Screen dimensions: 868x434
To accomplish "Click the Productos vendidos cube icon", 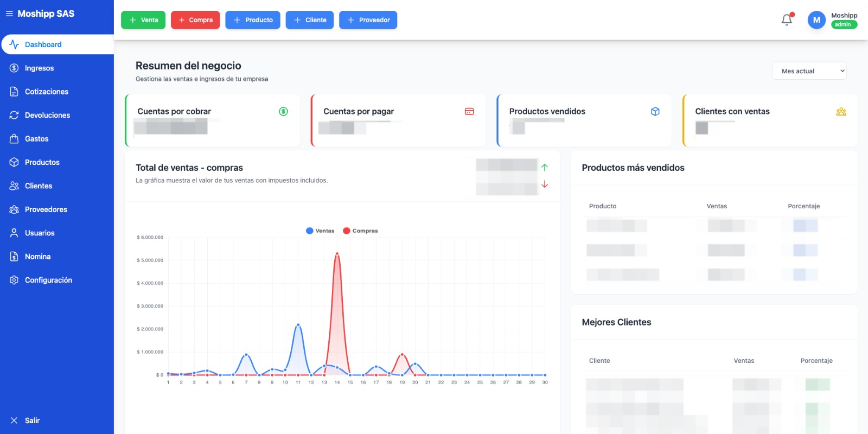I will [655, 111].
